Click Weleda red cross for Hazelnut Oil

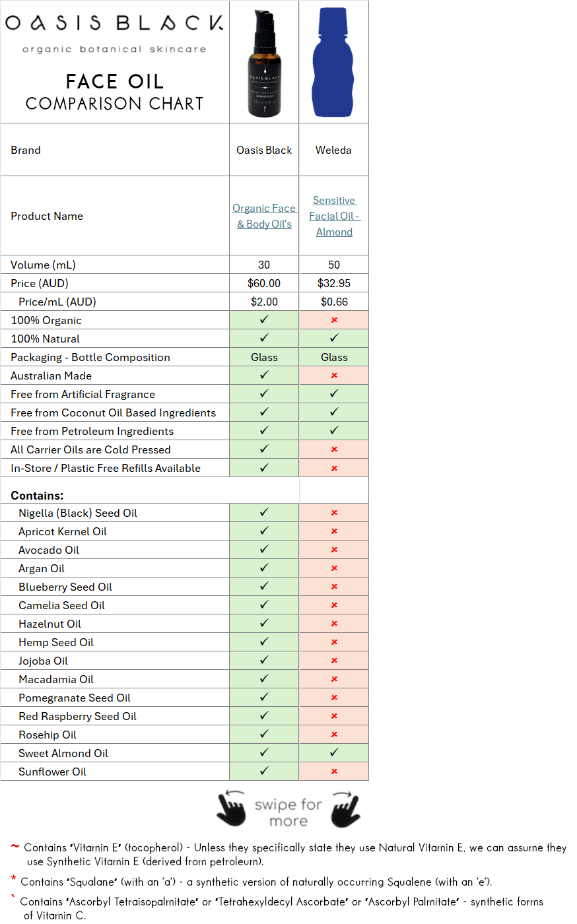tap(334, 624)
